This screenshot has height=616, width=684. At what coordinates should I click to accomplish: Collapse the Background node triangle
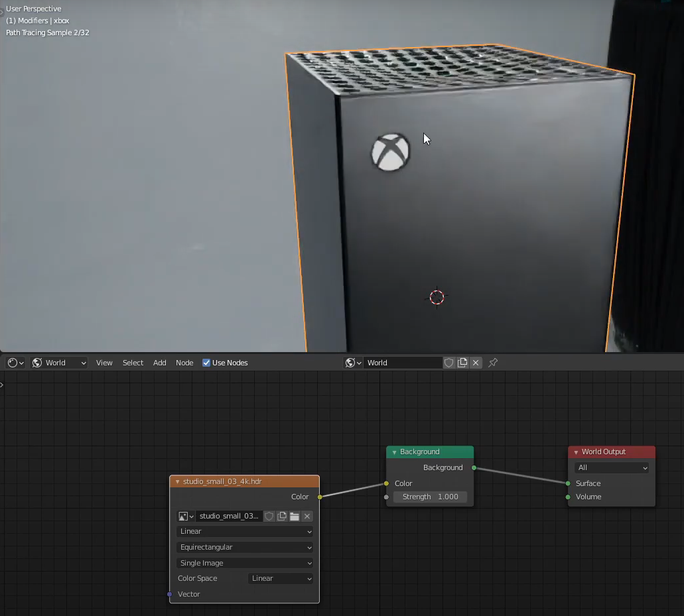pos(394,452)
